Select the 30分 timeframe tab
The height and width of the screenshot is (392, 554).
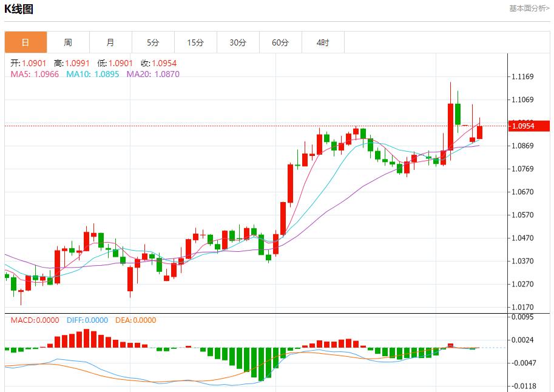(x=238, y=42)
